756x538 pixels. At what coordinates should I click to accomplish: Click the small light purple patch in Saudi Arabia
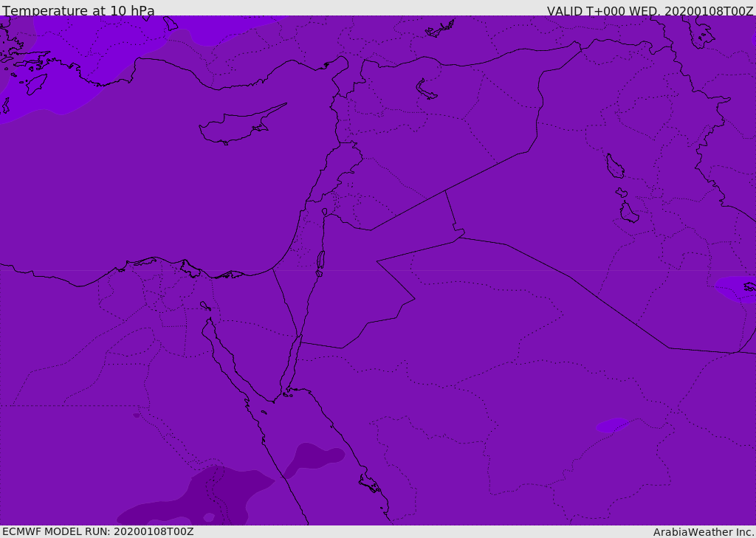[x=612, y=424]
